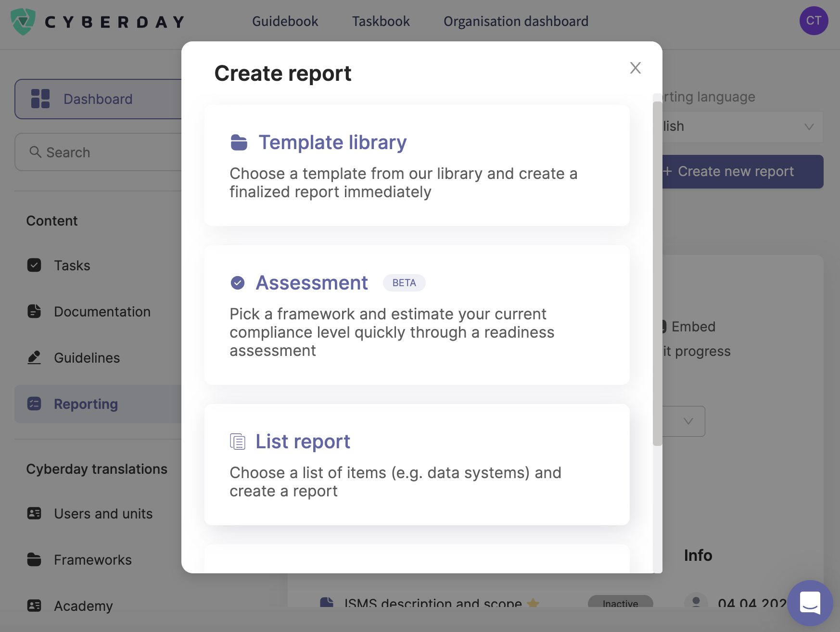This screenshot has width=840, height=632.
Task: Open the Organisation dashboard
Action: [x=516, y=21]
